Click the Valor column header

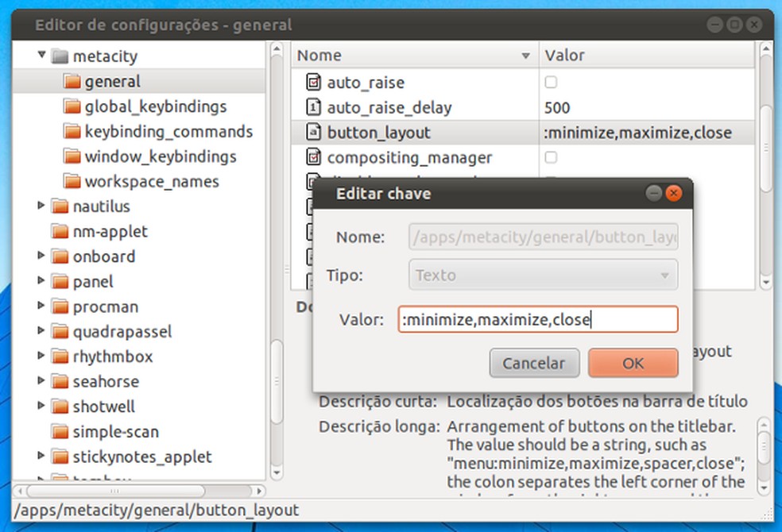[x=647, y=56]
